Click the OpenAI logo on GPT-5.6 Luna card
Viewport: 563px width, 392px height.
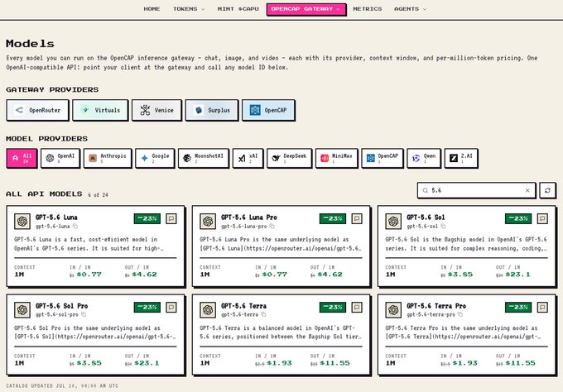[x=22, y=222]
